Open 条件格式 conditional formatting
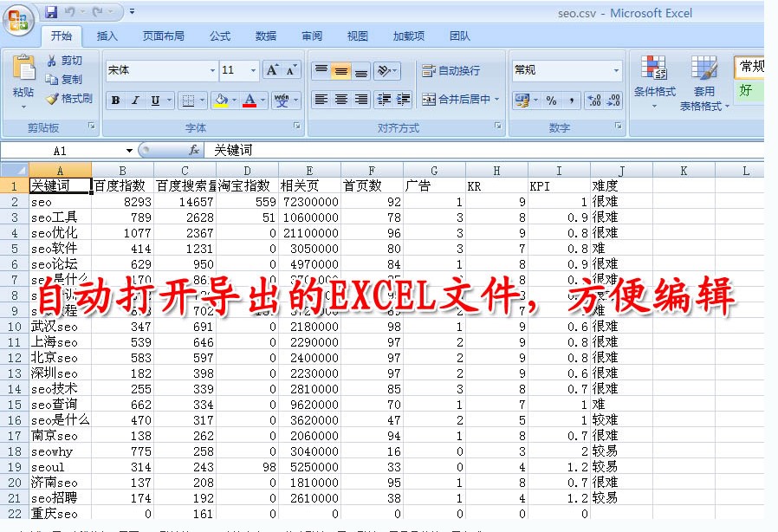This screenshot has width=778, height=532. point(654,82)
